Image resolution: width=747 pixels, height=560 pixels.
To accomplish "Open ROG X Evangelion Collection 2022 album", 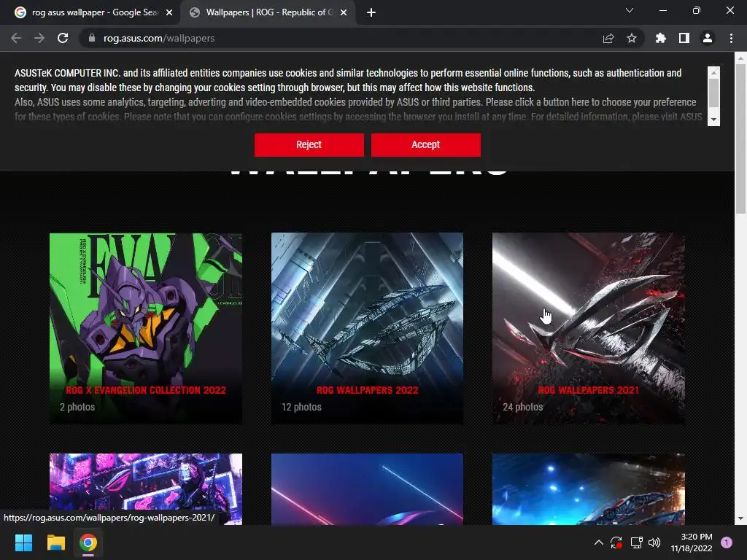I will pyautogui.click(x=146, y=329).
